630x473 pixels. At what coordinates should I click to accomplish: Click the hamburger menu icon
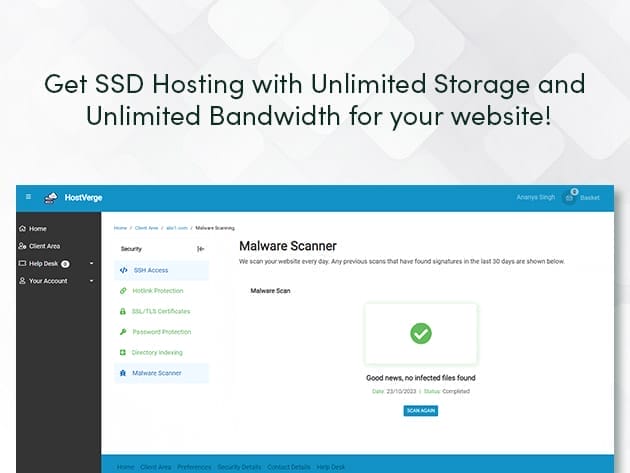[x=28, y=197]
